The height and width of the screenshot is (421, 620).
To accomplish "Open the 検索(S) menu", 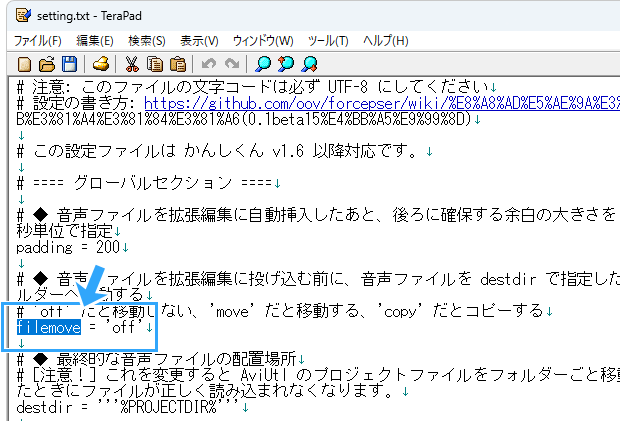I will tap(147, 41).
